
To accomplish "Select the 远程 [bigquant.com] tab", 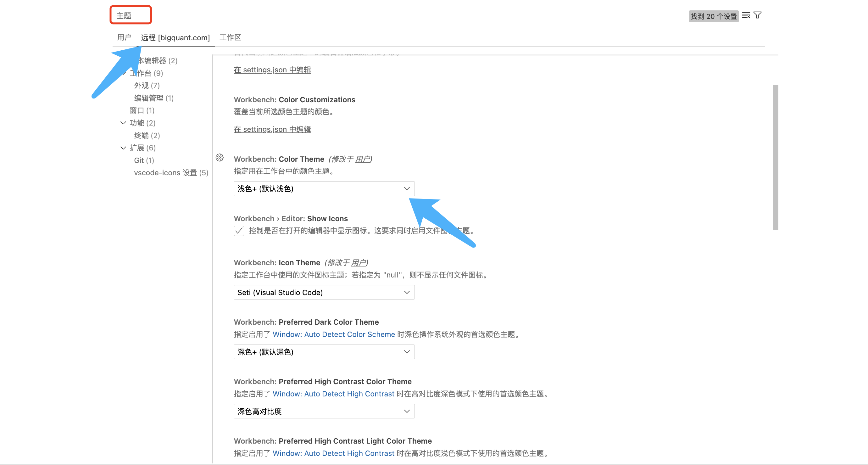I will (x=175, y=37).
